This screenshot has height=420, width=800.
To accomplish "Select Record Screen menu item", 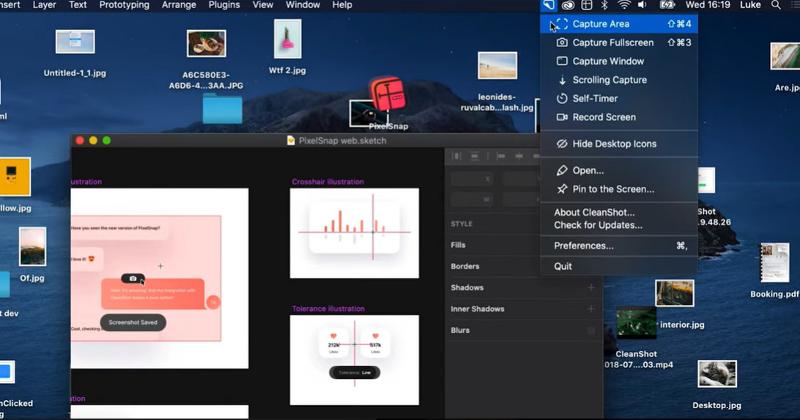I will pos(619,117).
